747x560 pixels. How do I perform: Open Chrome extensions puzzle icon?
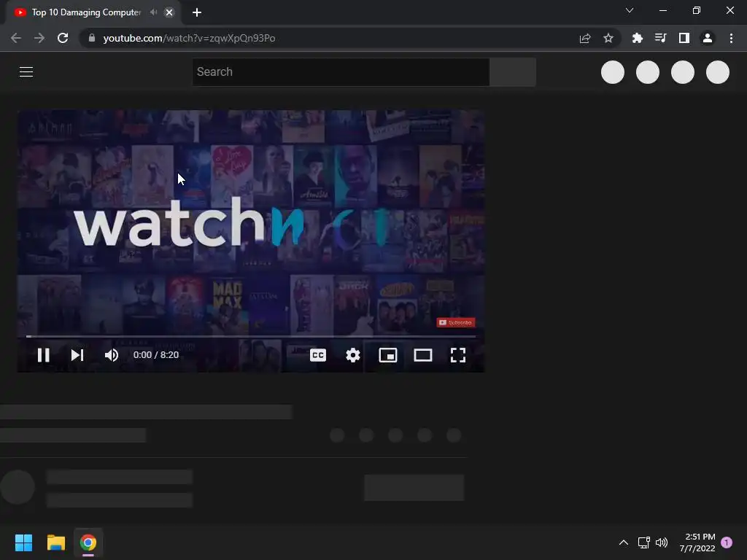coord(637,38)
